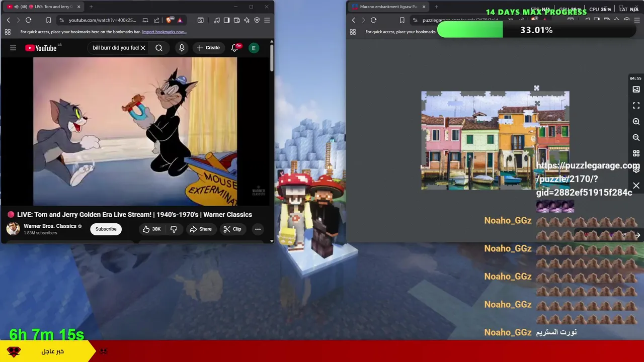Show the puzzle preview image icon
This screenshot has height=362, width=644.
(636, 89)
